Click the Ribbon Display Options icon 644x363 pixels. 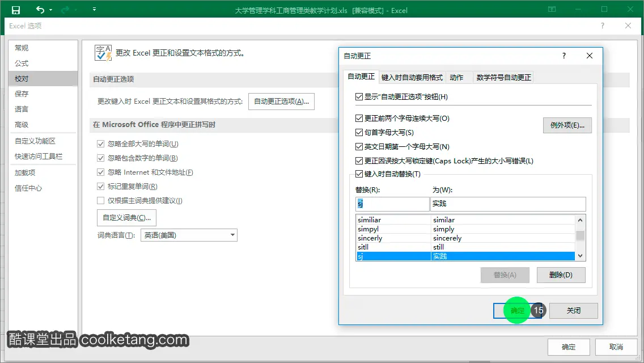coord(552,9)
